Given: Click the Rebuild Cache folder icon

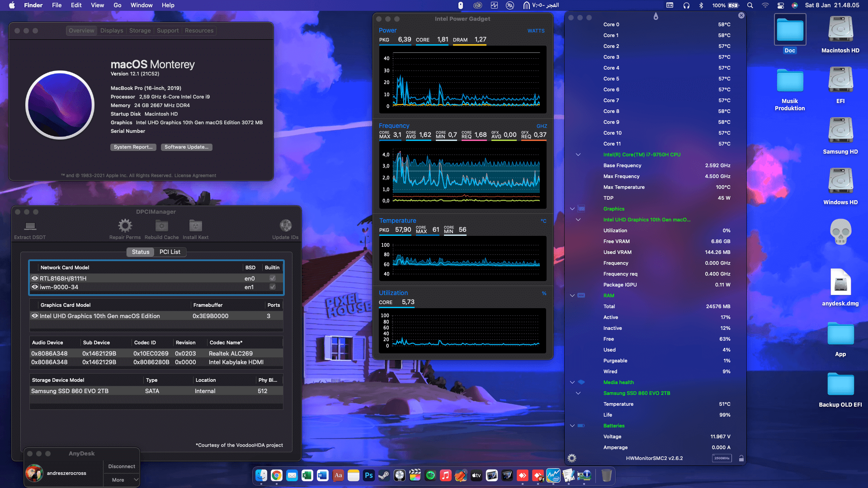Looking at the screenshot, I should (x=161, y=225).
